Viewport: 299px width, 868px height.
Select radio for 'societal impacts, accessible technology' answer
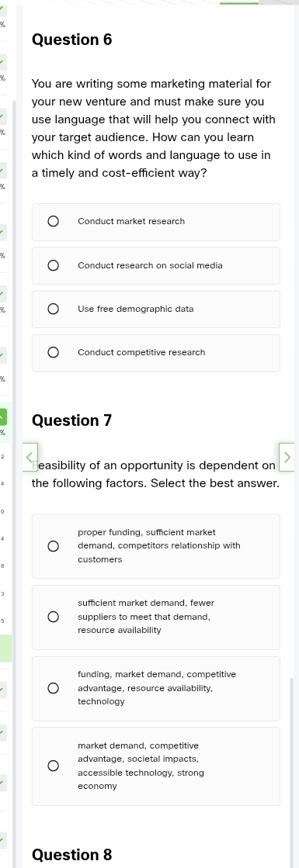53,766
